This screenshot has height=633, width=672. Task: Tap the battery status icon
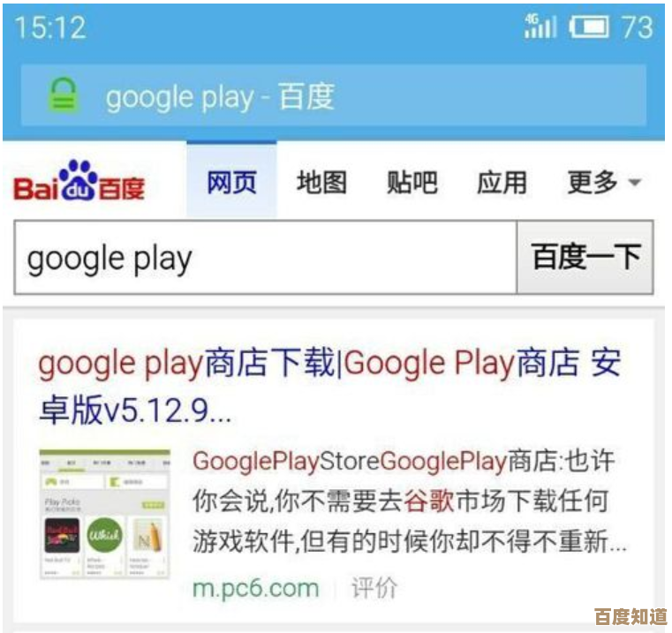pyautogui.click(x=589, y=27)
